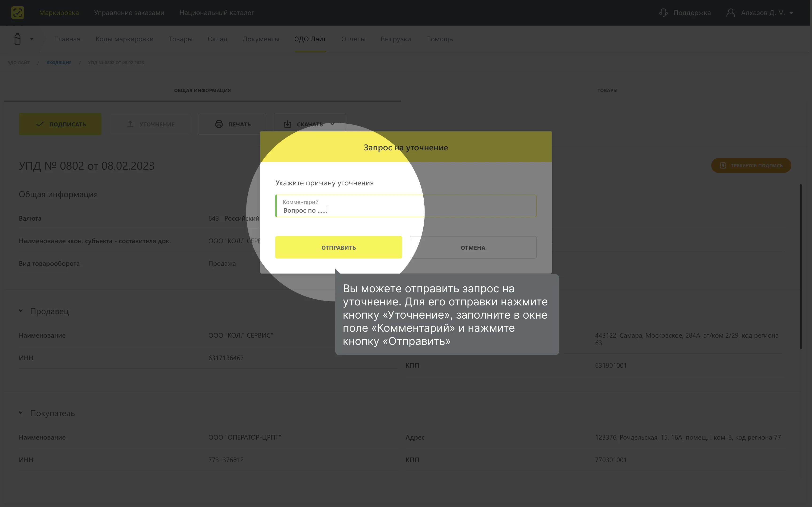Open the Склад navigation tab
This screenshot has width=812, height=507.
point(217,39)
